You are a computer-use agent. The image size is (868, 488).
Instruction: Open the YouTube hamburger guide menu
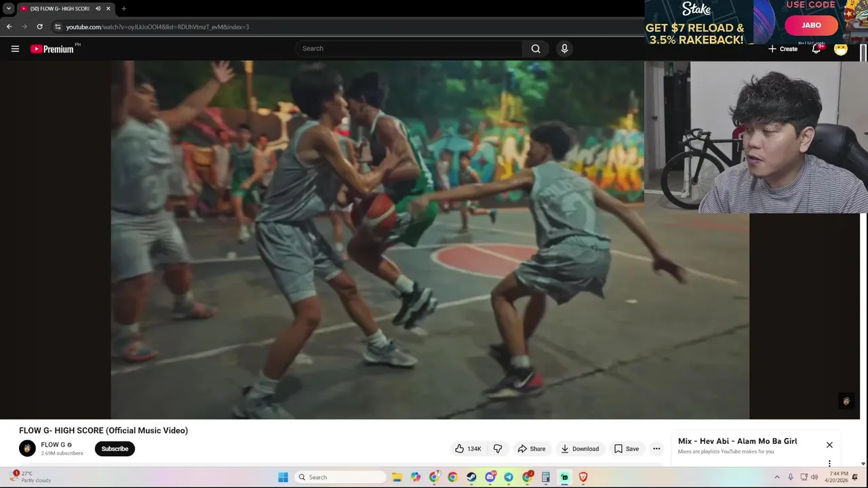pyautogui.click(x=15, y=49)
